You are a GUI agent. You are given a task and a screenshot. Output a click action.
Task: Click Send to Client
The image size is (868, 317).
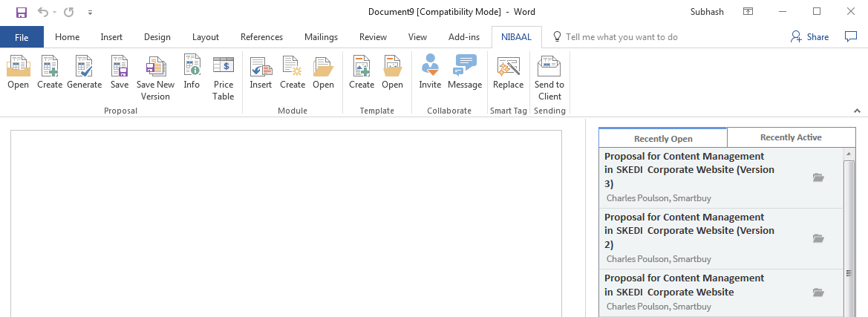point(549,77)
